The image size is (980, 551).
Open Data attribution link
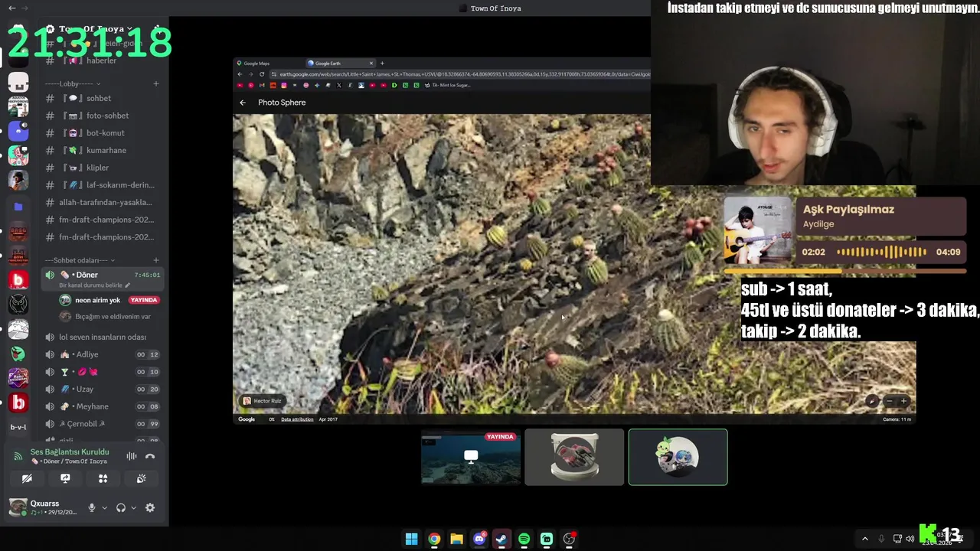[297, 419]
